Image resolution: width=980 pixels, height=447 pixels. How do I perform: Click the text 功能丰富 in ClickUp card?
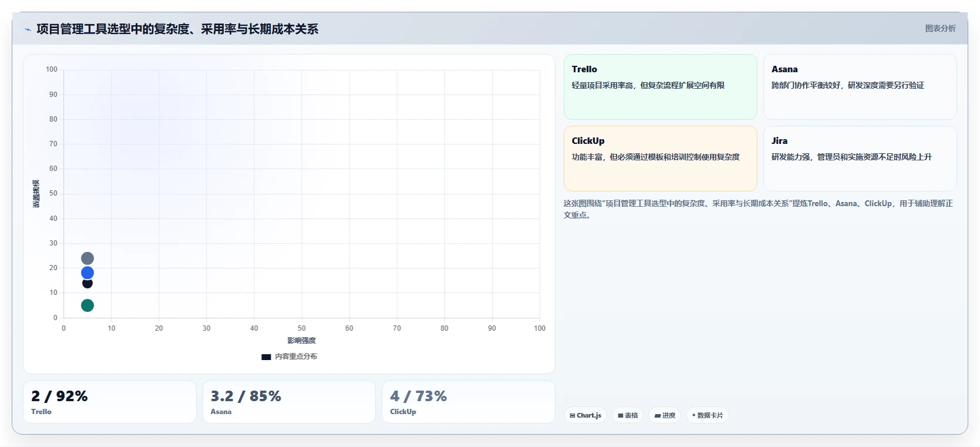click(587, 157)
